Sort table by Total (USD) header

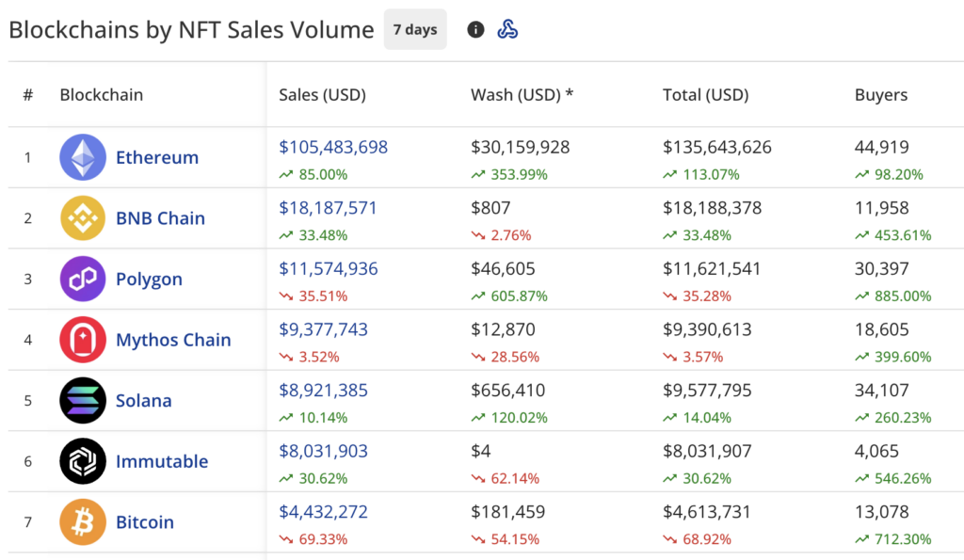(x=705, y=95)
